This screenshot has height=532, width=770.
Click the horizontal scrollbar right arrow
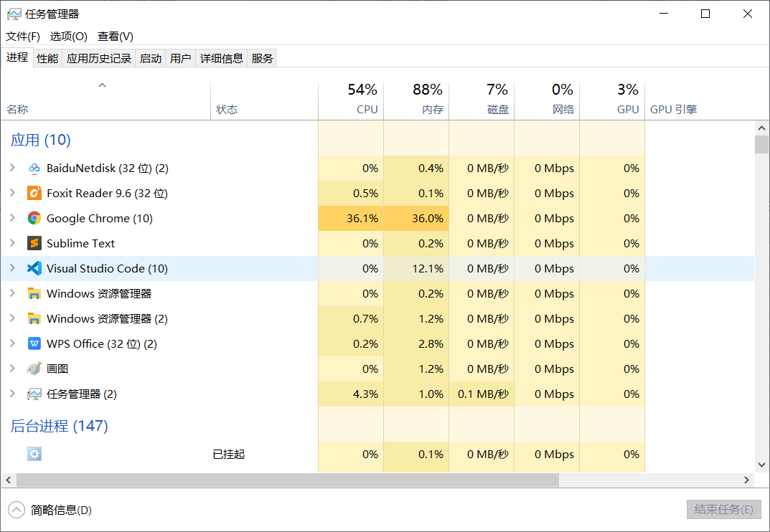(746, 480)
